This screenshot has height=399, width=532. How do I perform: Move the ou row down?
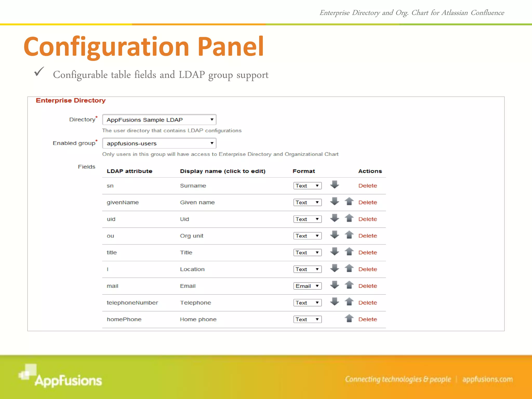(335, 235)
